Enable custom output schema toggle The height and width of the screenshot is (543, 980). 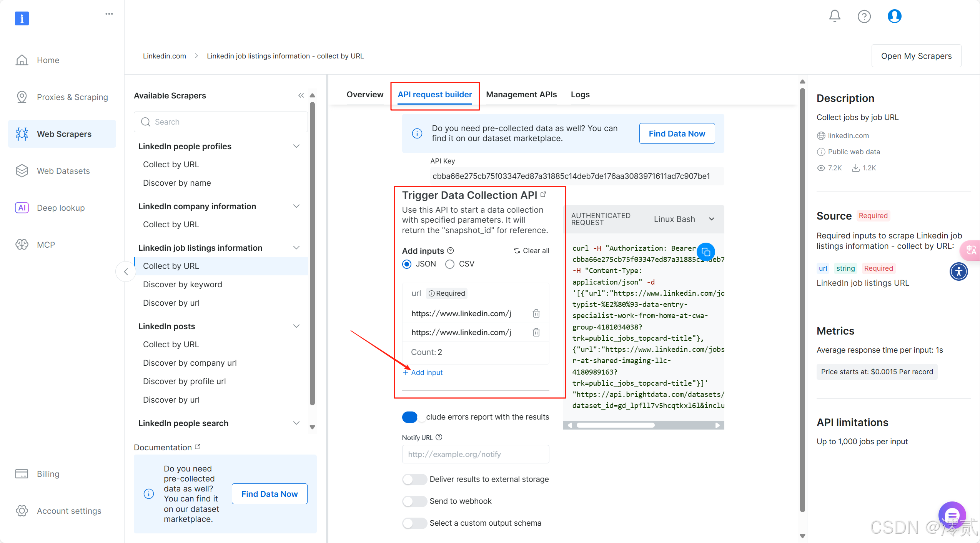tap(414, 523)
